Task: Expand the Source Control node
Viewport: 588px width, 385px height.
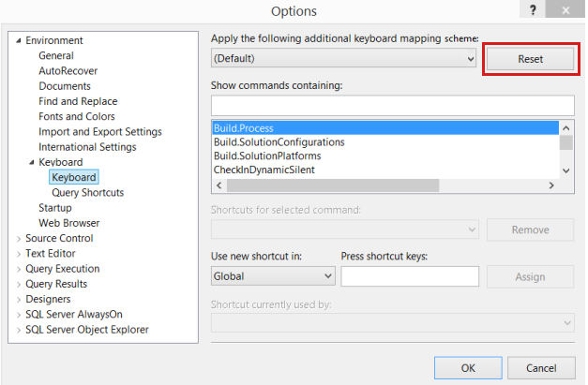Action: [19, 239]
